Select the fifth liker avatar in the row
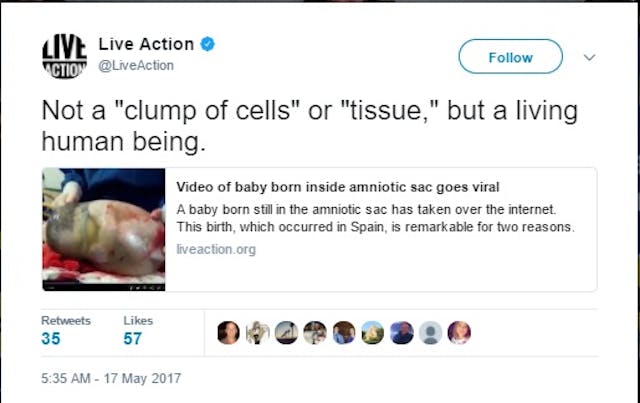 344,332
